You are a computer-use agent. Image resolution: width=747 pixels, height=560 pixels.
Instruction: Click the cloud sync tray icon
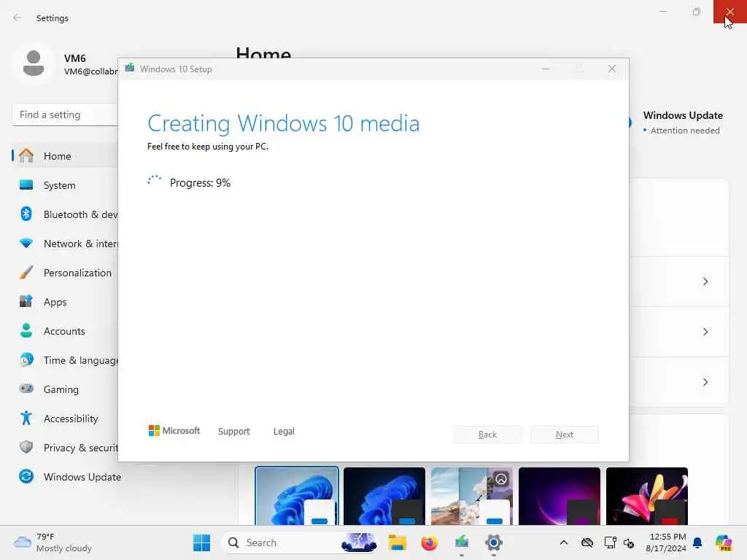click(x=587, y=542)
